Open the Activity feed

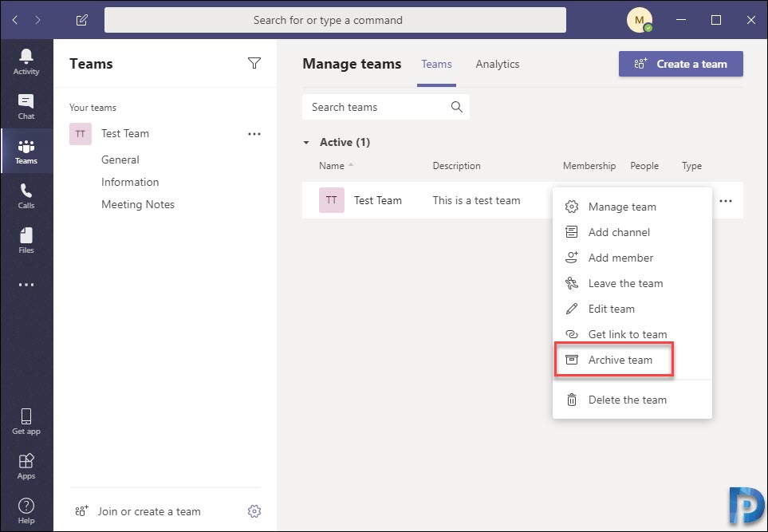coord(26,61)
